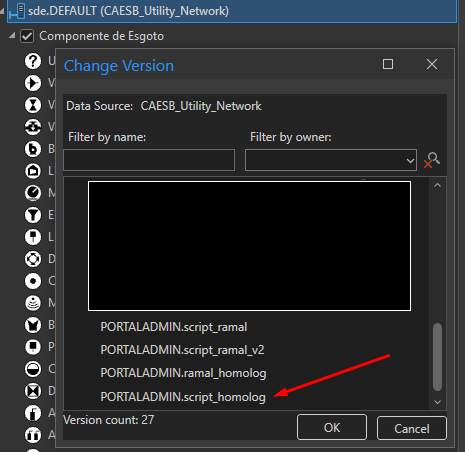Click the version list scrollbar thumb
465x452 pixels.
coord(437,357)
